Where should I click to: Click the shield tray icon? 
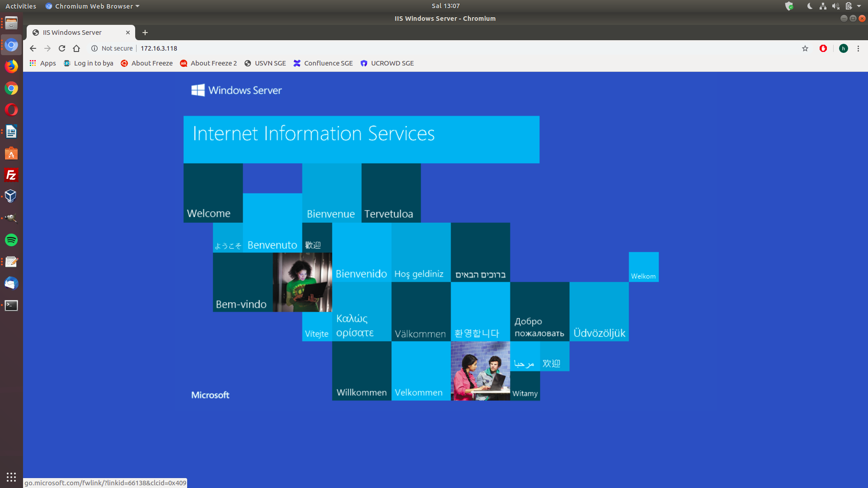[789, 6]
